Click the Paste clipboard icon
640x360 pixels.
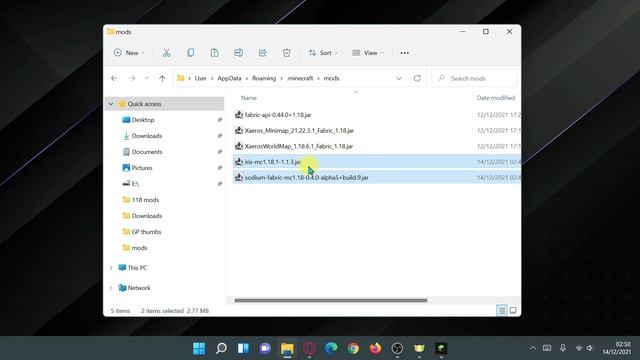pyautogui.click(x=215, y=53)
